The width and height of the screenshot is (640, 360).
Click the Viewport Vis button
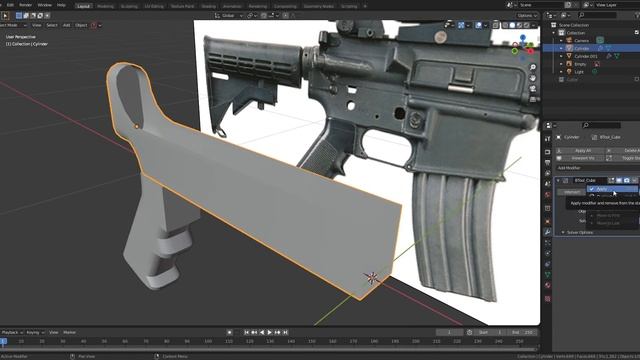[580, 158]
